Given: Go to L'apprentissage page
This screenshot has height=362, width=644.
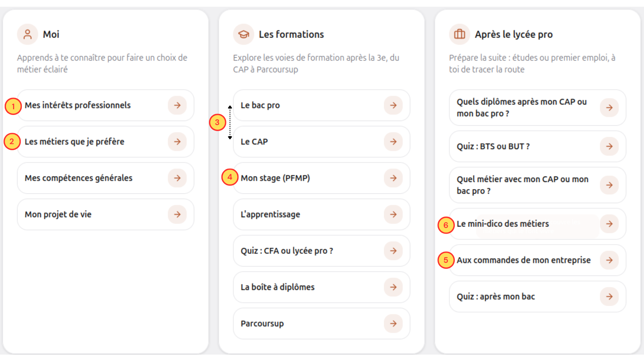Looking at the screenshot, I should pos(322,215).
